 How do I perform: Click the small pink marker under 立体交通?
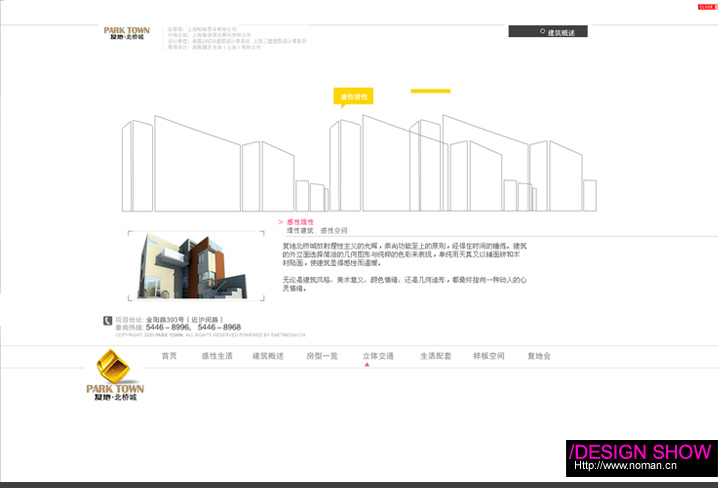tap(367, 365)
